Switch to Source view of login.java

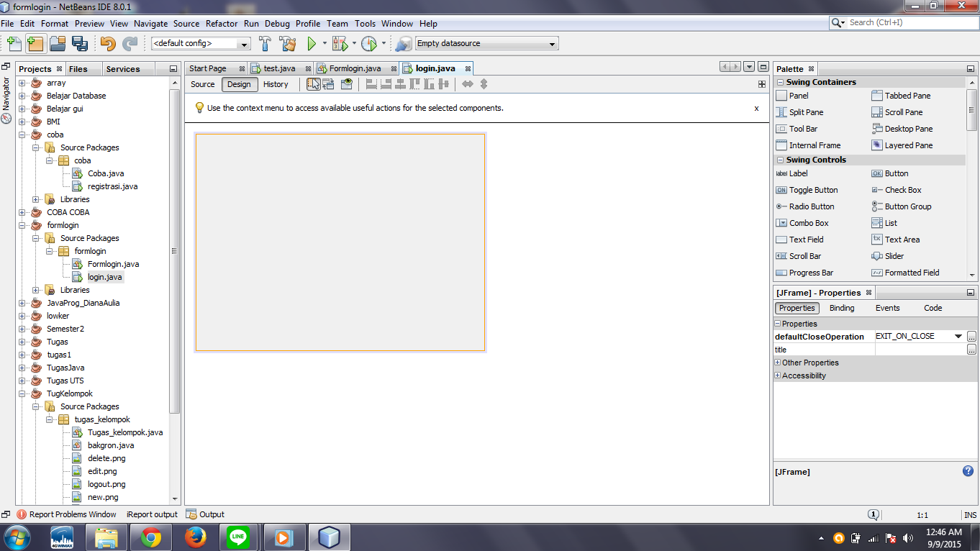pyautogui.click(x=202, y=84)
